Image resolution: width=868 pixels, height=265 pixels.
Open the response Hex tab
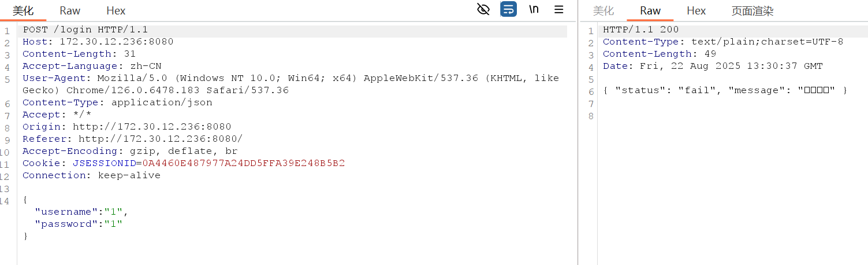[x=696, y=10]
